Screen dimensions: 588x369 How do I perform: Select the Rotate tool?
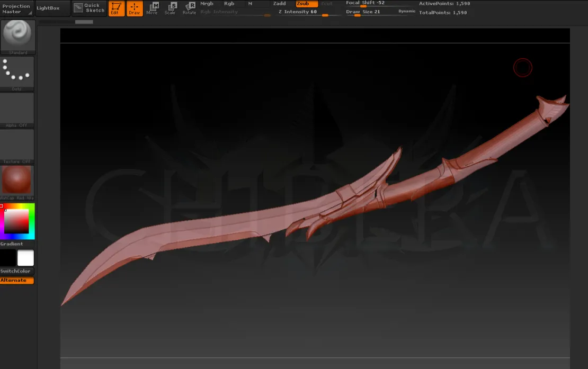189,8
